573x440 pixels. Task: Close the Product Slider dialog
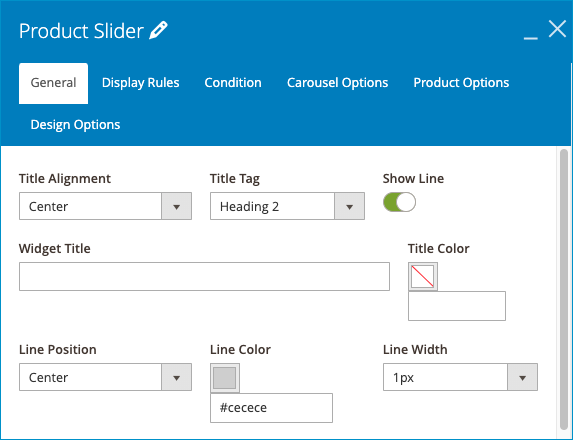557,29
